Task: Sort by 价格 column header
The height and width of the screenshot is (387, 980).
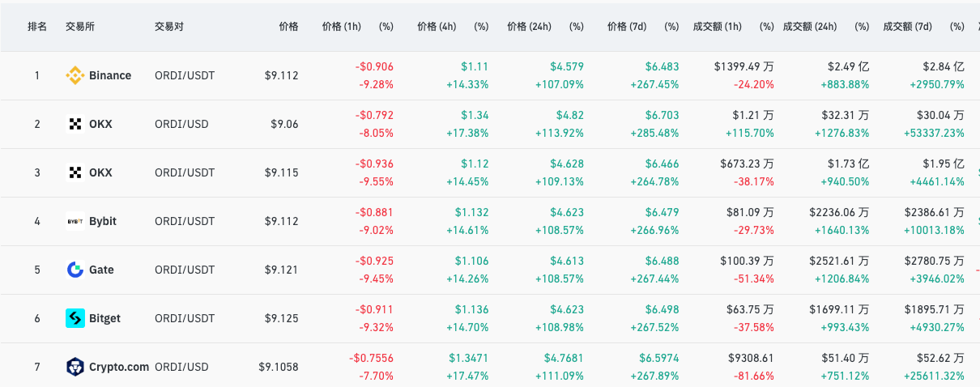Action: point(288,27)
